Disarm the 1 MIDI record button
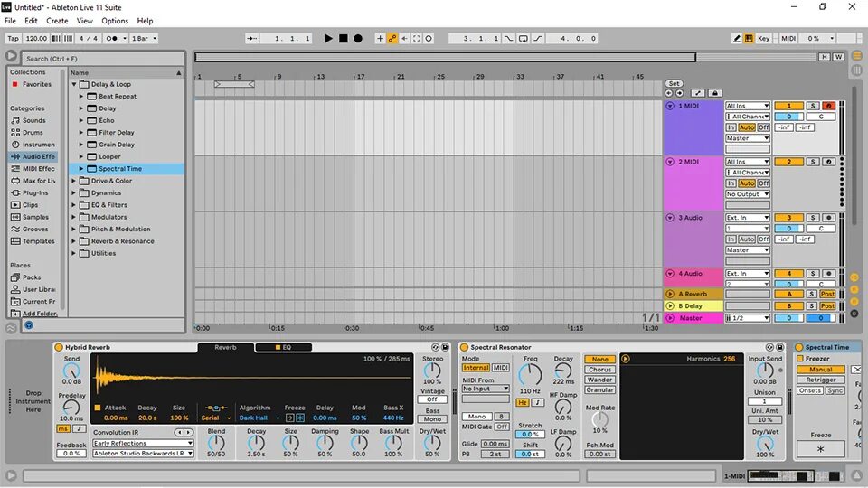The image size is (868, 488). 828,106
